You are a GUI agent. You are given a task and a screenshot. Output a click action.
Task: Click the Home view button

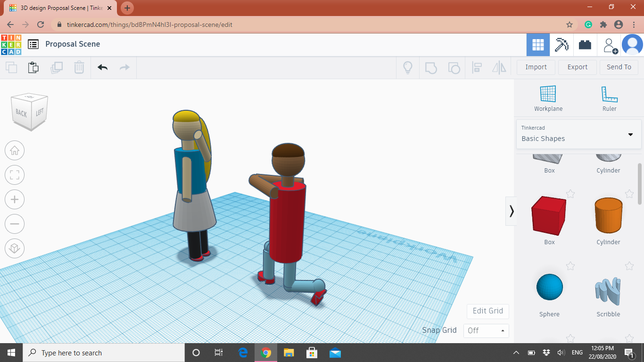click(15, 151)
